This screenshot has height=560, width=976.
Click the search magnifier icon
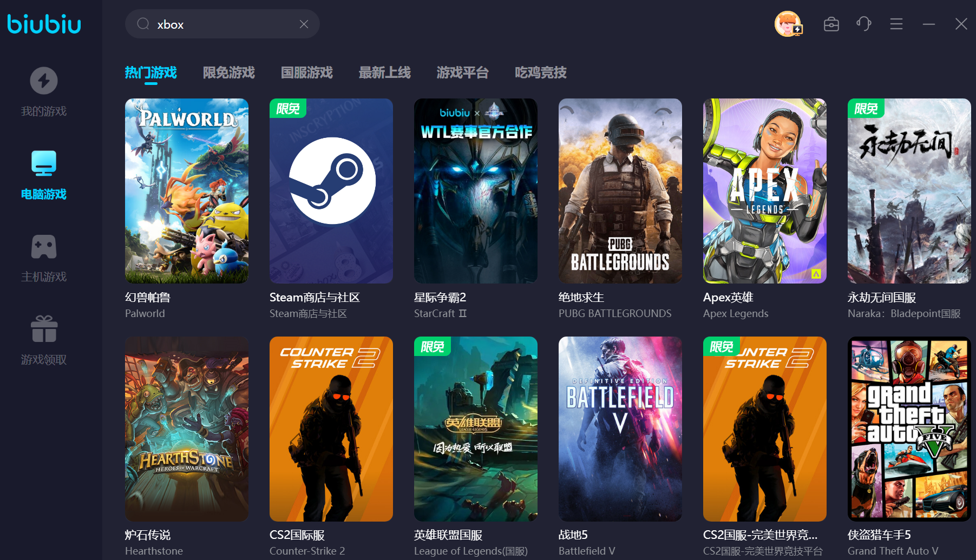coord(143,24)
